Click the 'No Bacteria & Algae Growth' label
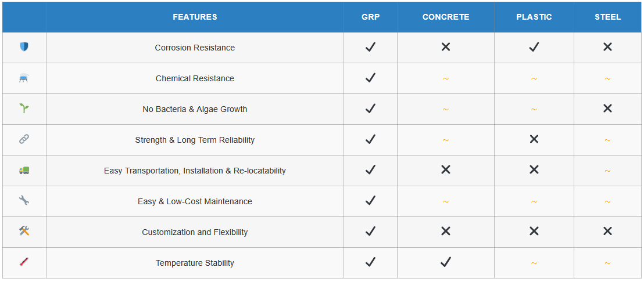644x282 pixels. click(195, 109)
